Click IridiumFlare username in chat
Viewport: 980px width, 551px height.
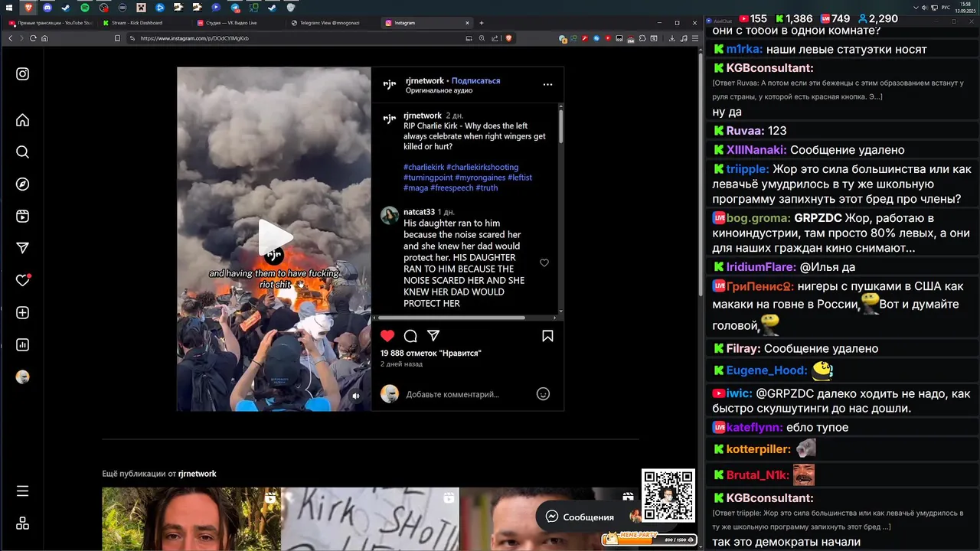click(x=761, y=267)
